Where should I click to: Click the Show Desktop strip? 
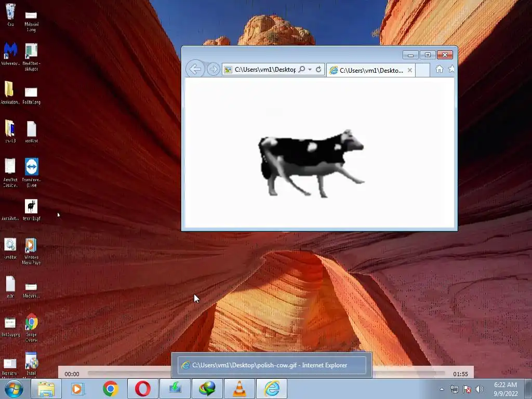[x=528, y=389]
